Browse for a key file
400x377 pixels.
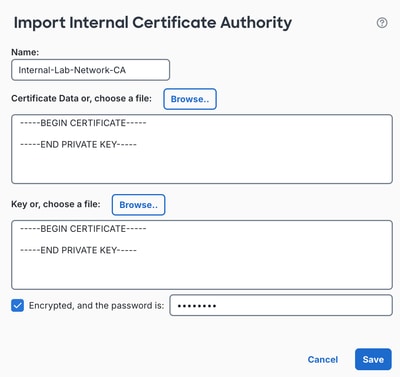click(x=138, y=205)
